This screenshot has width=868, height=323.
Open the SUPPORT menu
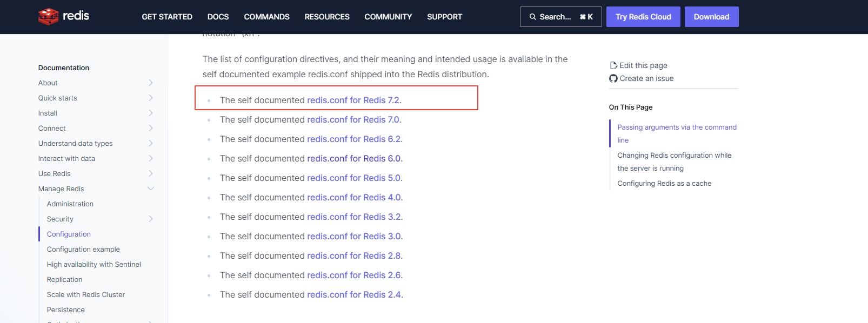pyautogui.click(x=445, y=17)
